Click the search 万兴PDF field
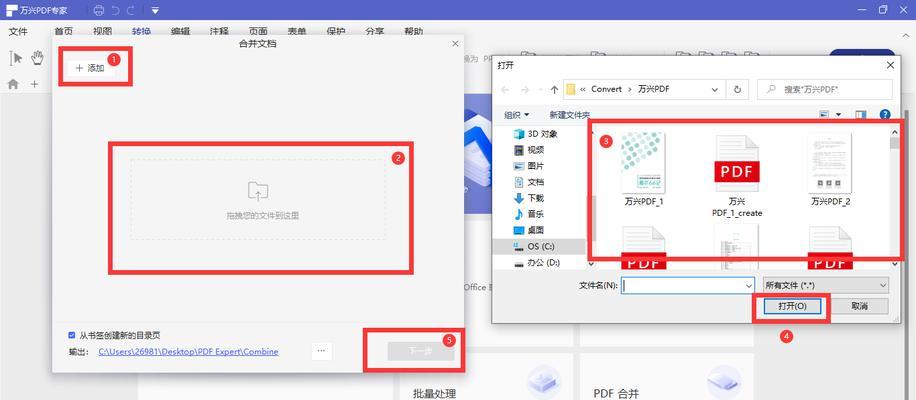Image resolution: width=916 pixels, height=400 pixels. pos(825,89)
